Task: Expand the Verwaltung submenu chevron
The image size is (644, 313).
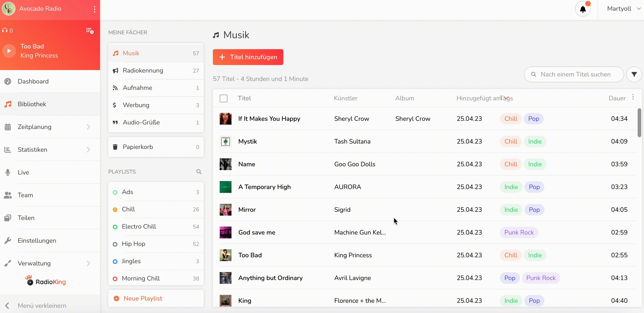Action: click(x=88, y=263)
